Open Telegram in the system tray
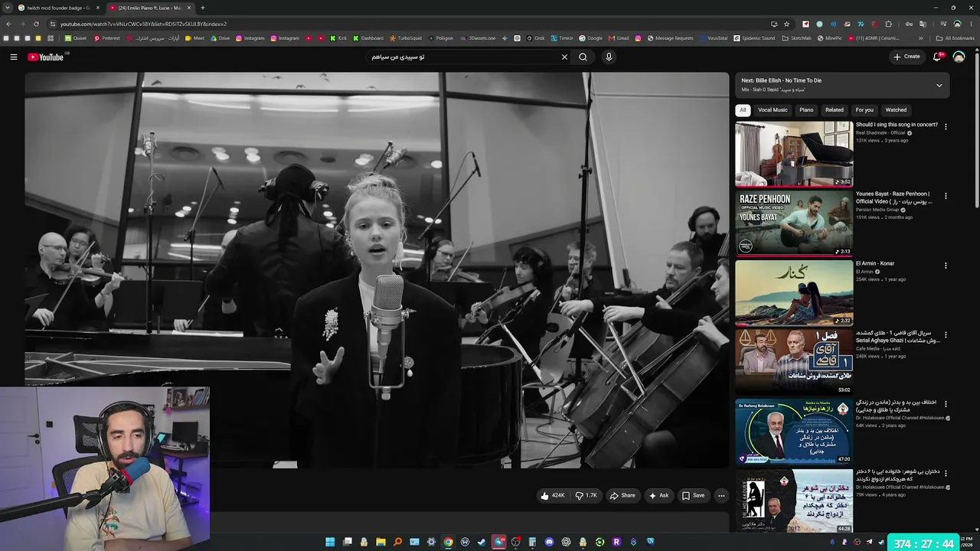The width and height of the screenshot is (980, 551). click(x=869, y=542)
